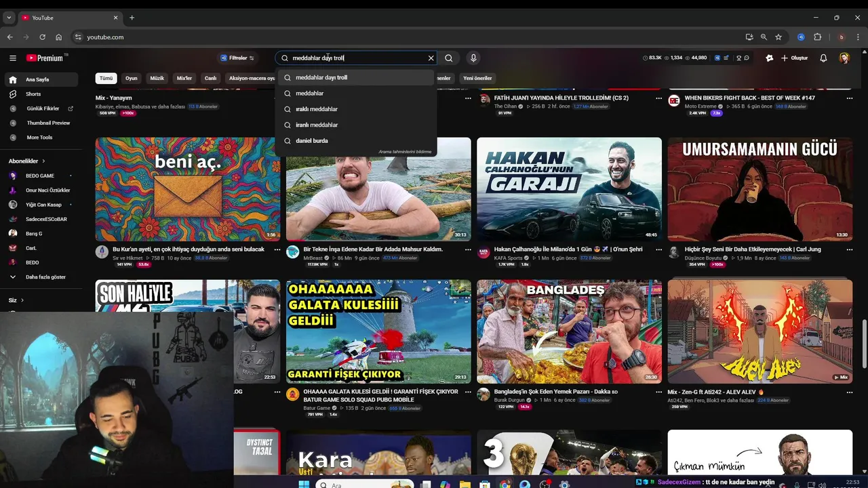
Task: Choose suggestion 'ıraklı meddahlar'
Action: (356, 109)
